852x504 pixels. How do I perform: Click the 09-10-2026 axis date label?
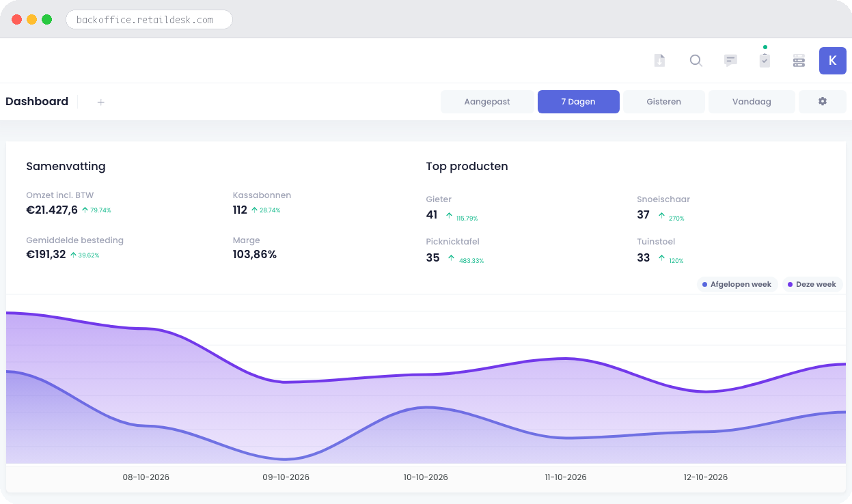[286, 477]
